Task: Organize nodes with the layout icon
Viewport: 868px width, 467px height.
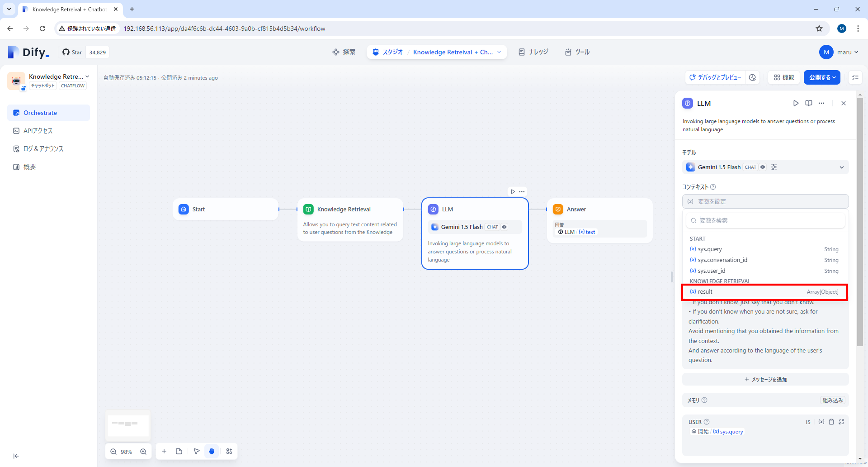Action: pyautogui.click(x=229, y=451)
